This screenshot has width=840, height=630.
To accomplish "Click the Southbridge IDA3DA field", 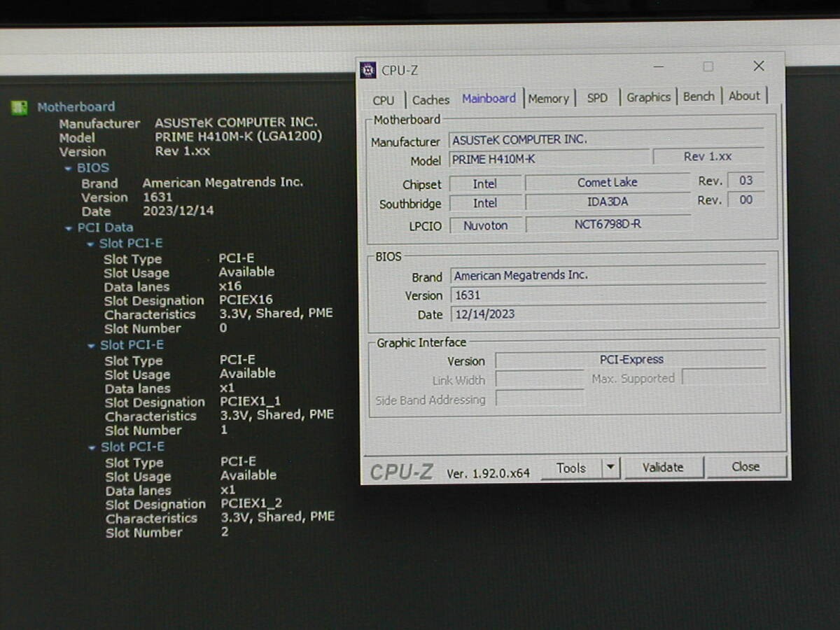I will 608,202.
